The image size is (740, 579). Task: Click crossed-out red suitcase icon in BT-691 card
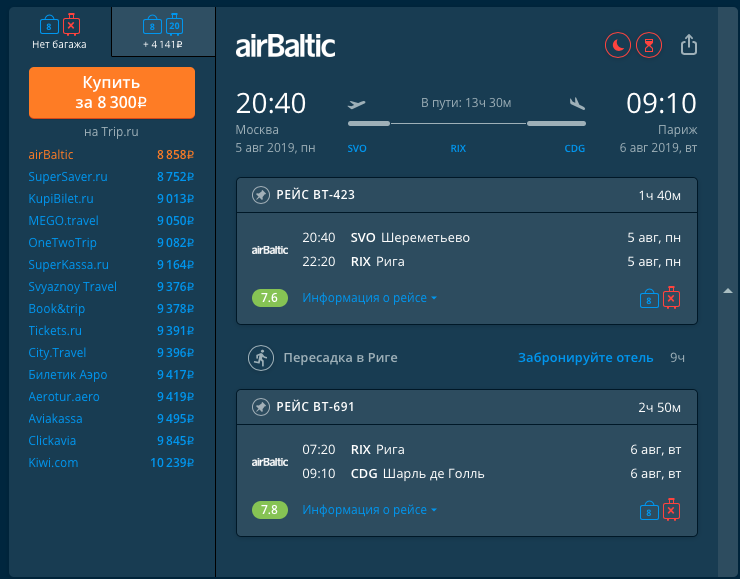671,510
